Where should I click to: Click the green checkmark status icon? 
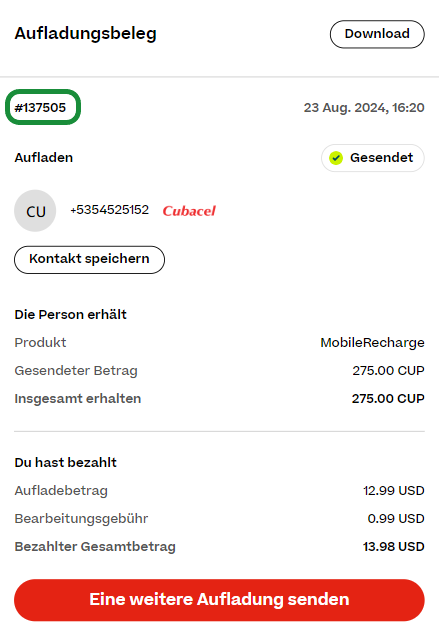(336, 158)
